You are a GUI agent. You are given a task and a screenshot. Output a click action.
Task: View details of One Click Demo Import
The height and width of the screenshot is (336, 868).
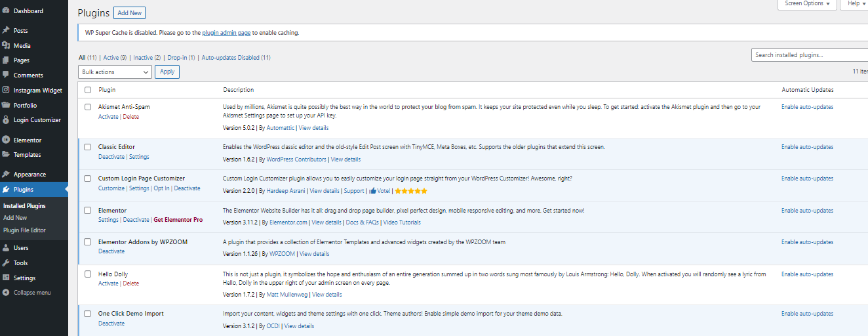pos(299,326)
